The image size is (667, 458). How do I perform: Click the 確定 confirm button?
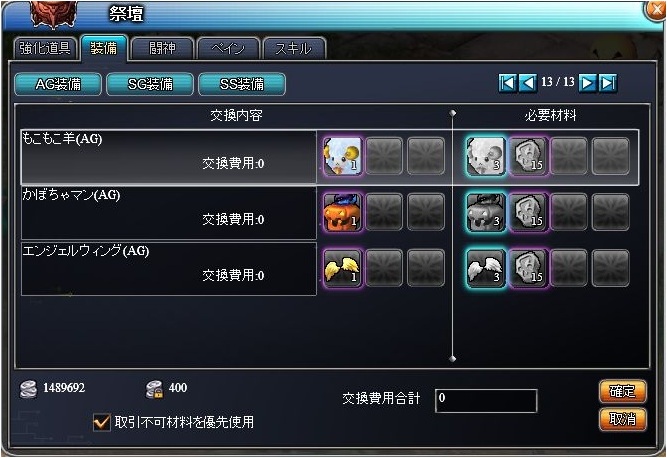622,391
